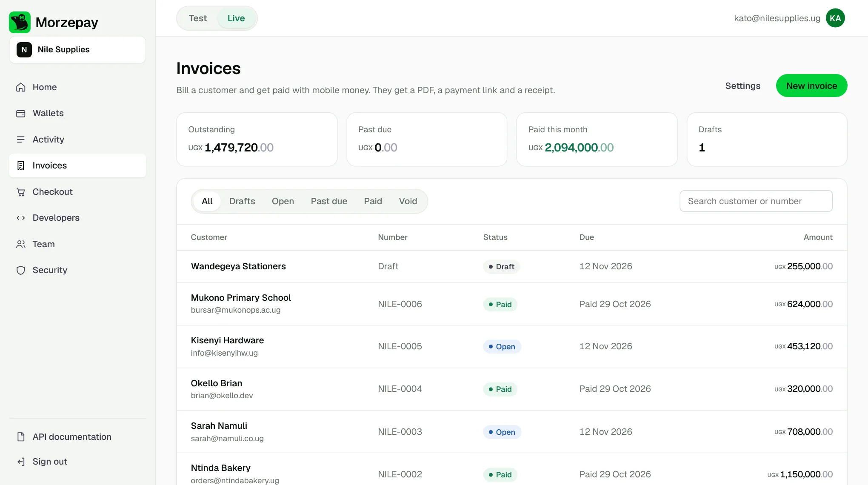
Task: Open the Kisenyi Hardware invoice row
Action: coord(512,346)
